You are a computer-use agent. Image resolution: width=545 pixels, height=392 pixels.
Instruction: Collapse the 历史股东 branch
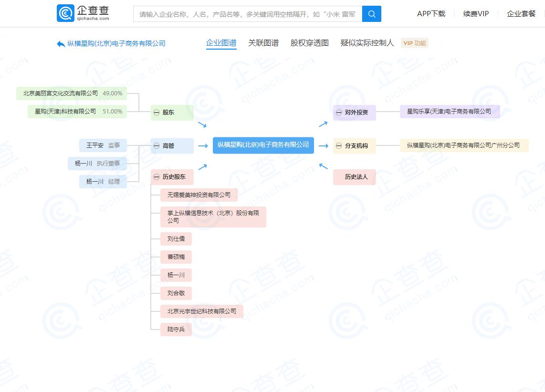pos(157,177)
